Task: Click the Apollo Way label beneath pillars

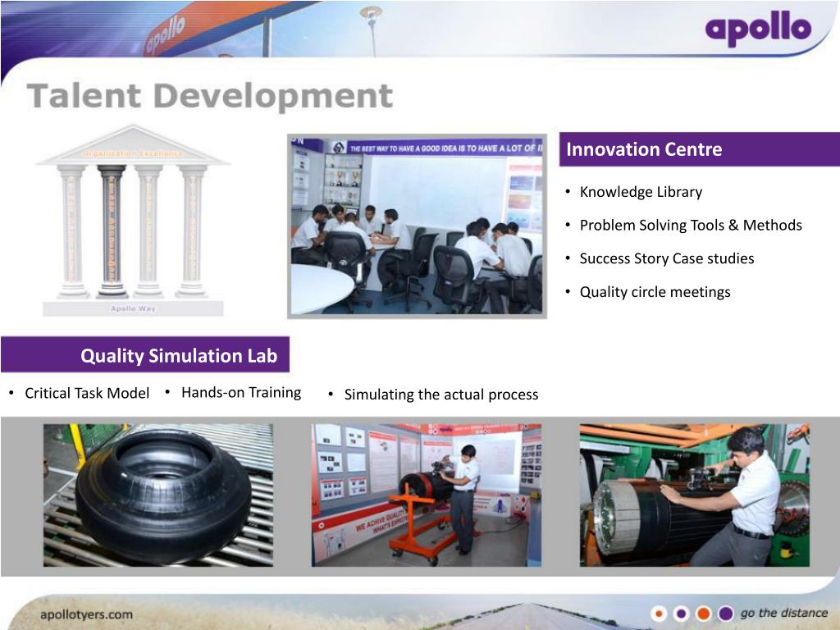Action: (131, 310)
